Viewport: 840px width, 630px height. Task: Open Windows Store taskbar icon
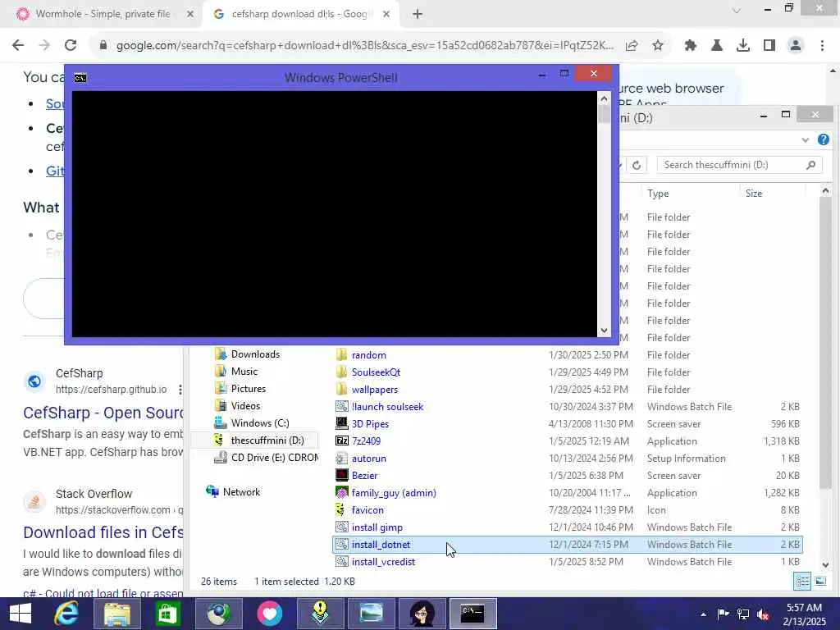tap(167, 614)
